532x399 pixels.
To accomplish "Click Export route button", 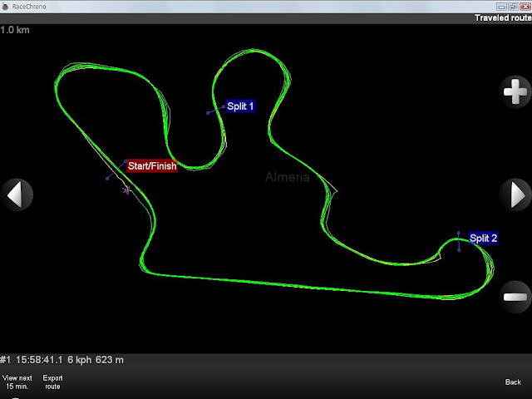I will point(52,382).
